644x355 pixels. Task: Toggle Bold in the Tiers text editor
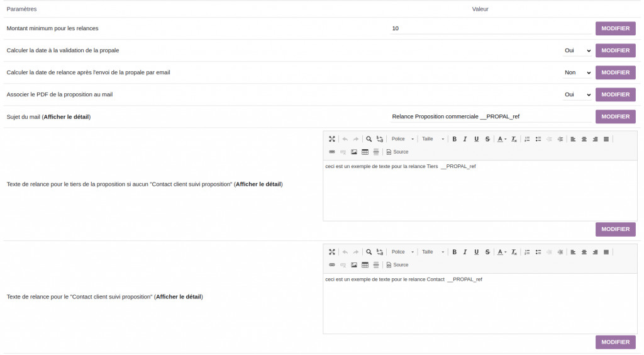click(x=454, y=139)
